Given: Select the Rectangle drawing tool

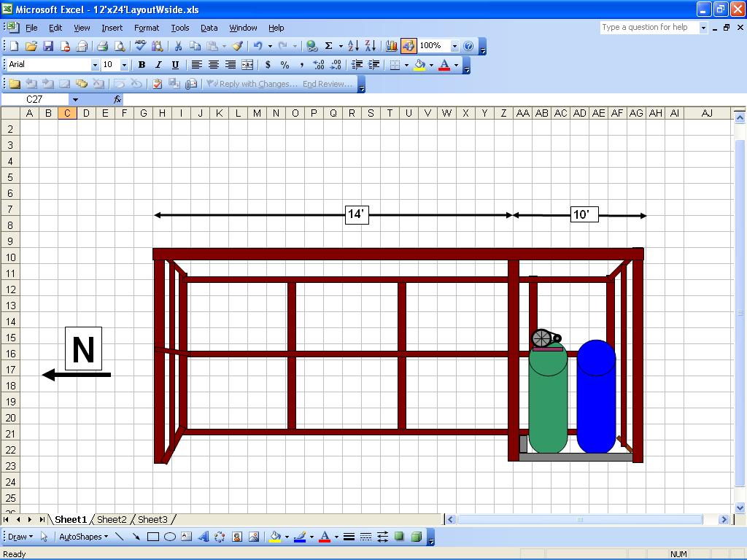Looking at the screenshot, I should pyautogui.click(x=153, y=537).
